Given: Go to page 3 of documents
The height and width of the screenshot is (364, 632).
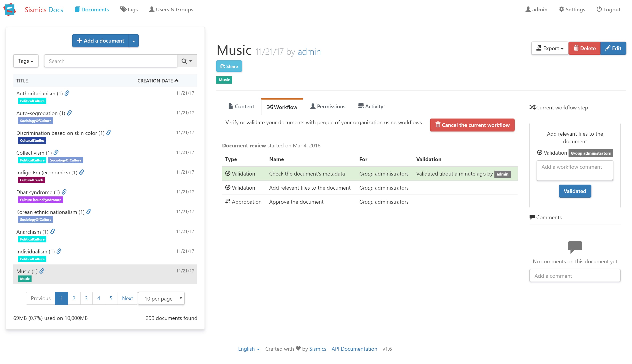Looking at the screenshot, I should [x=86, y=298].
